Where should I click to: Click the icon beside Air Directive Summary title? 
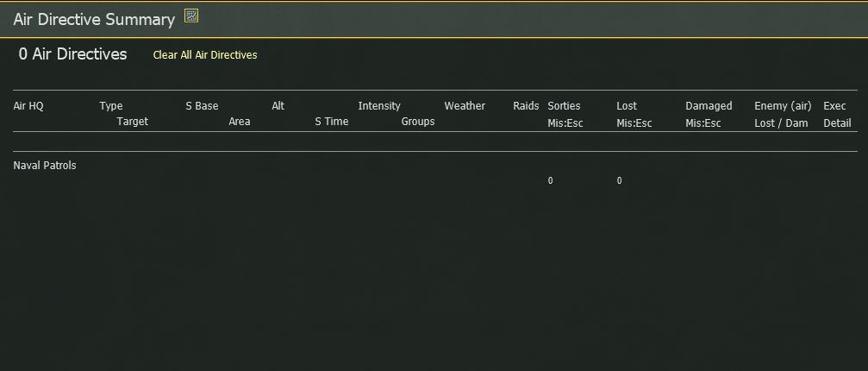point(191,16)
